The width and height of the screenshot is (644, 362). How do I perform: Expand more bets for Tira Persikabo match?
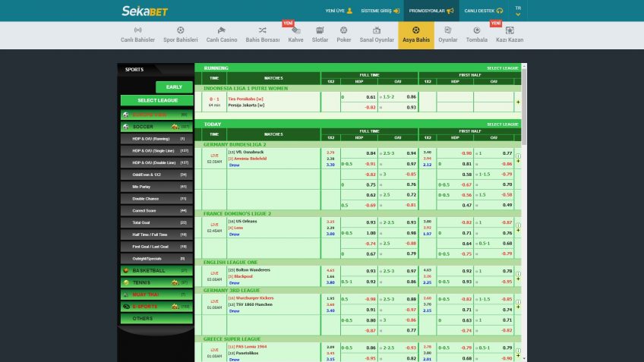(518, 102)
